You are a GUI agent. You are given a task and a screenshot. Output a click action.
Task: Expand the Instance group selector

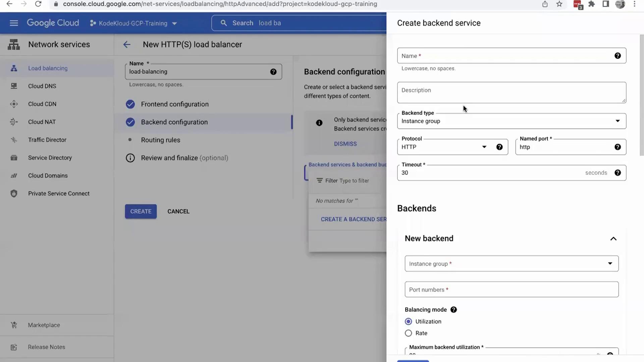(511, 264)
